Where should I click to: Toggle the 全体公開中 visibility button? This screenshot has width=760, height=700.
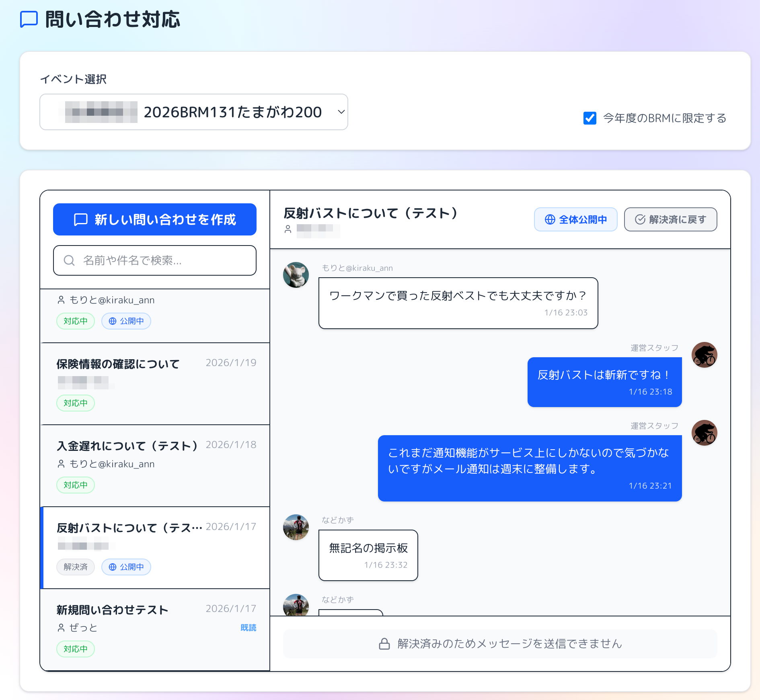click(575, 219)
